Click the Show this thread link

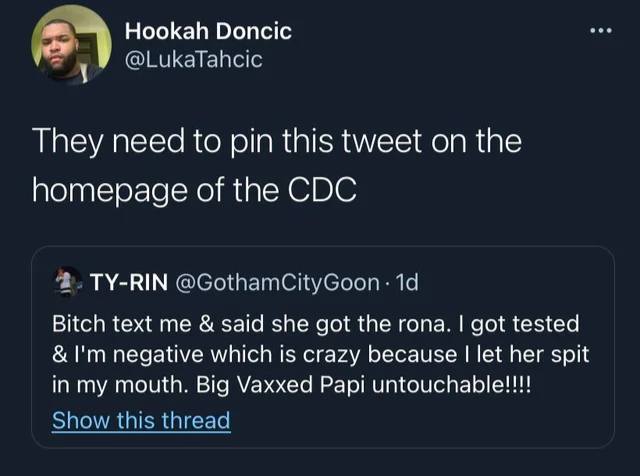click(140, 420)
